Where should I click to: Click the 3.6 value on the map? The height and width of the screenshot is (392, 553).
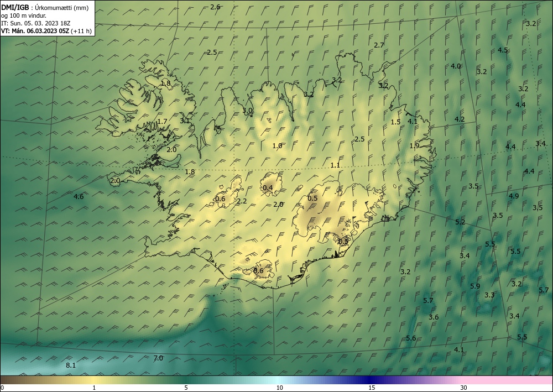coord(434,317)
